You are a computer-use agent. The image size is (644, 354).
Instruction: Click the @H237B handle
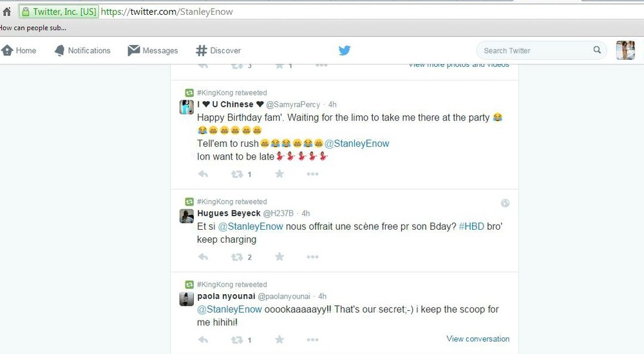(278, 213)
